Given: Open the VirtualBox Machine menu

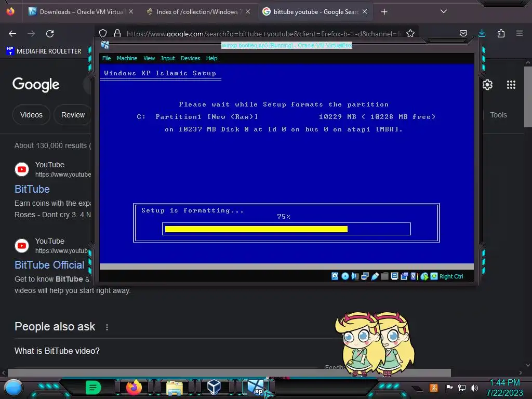Looking at the screenshot, I should click(127, 58).
